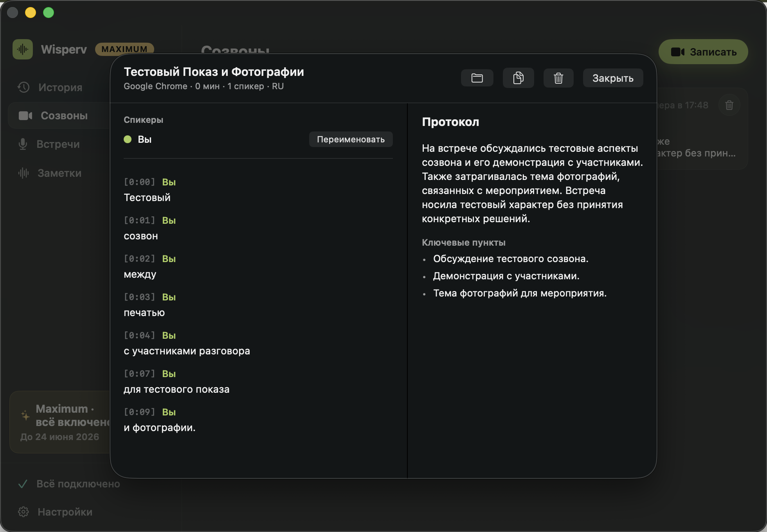The image size is (767, 532).
Task: Click transcript line 'и фотографии.'
Action: [x=160, y=428]
